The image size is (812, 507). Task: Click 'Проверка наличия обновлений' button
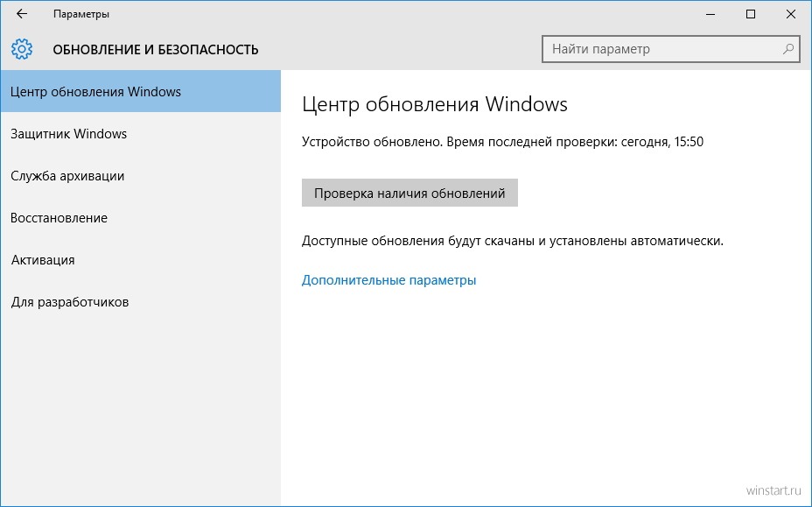click(x=409, y=193)
